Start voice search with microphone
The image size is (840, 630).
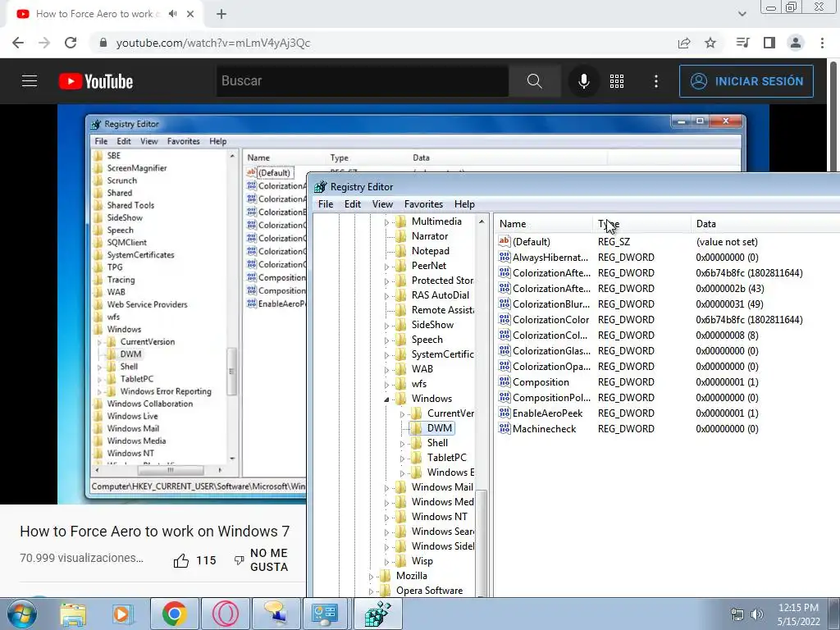coord(584,81)
